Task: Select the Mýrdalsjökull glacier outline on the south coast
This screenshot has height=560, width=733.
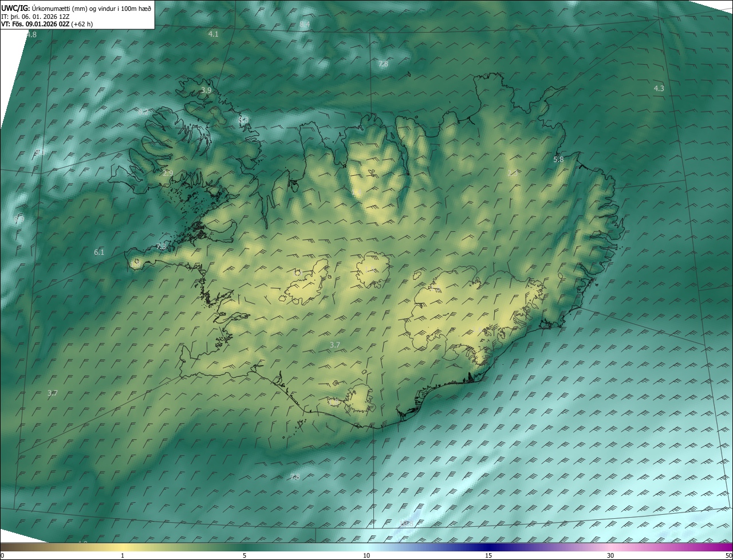Action: click(359, 399)
